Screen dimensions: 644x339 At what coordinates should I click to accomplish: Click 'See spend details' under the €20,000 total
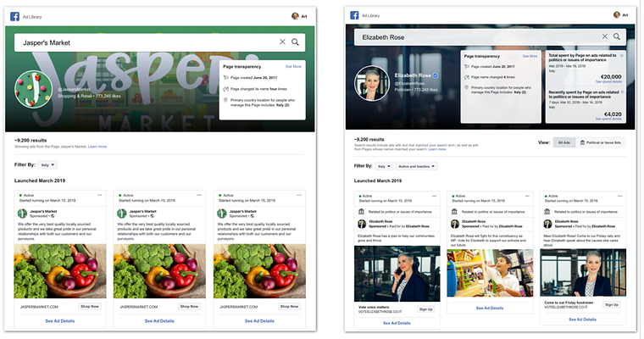pyautogui.click(x=608, y=81)
